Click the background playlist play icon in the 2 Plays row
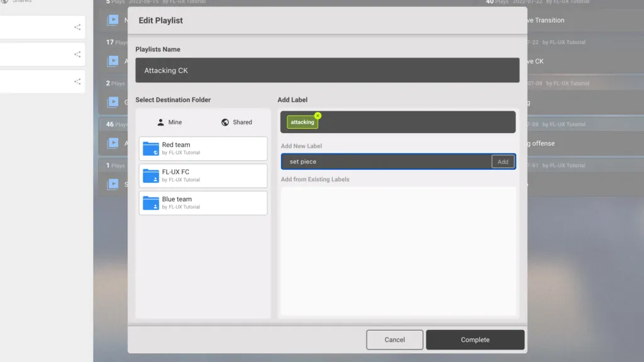This screenshot has width=644, height=362. click(113, 102)
